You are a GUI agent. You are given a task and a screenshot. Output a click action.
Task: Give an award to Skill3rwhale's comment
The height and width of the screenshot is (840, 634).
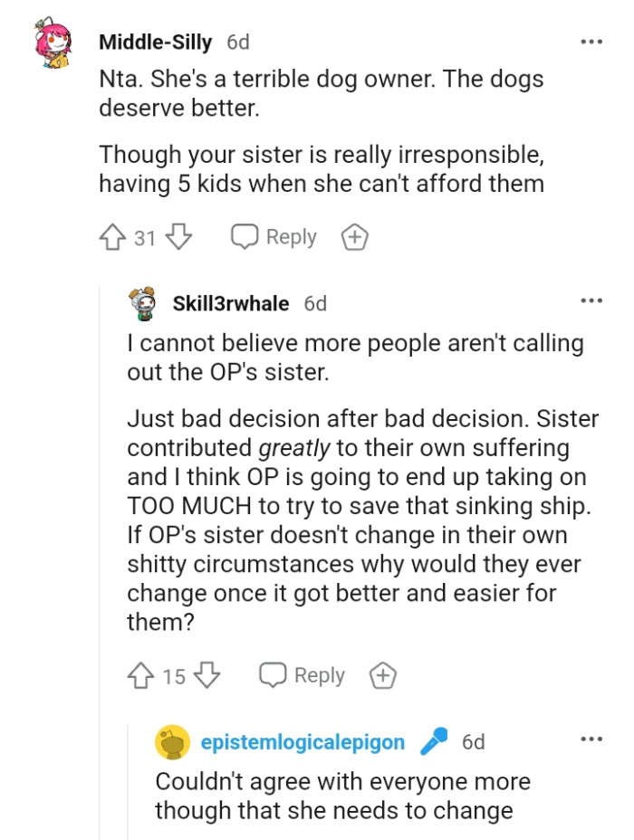point(382,674)
